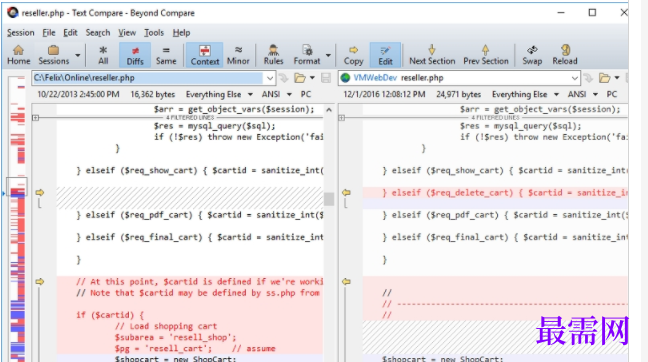648x362 pixels.
Task: Open the Sessions briefcase
Action: (x=53, y=55)
